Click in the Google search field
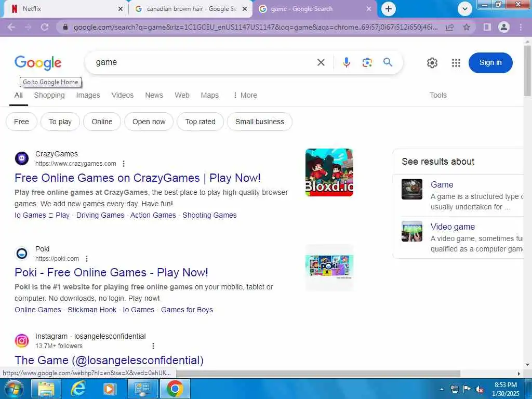Viewport: 532px width, 399px height. (204, 62)
